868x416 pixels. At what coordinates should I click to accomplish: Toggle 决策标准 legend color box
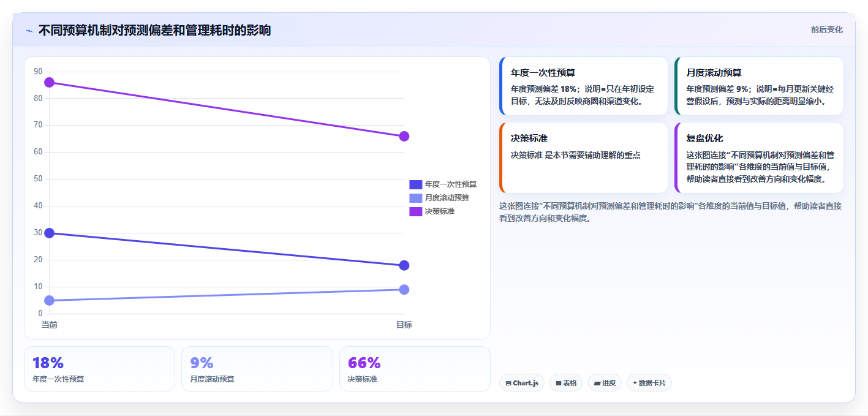(x=416, y=211)
